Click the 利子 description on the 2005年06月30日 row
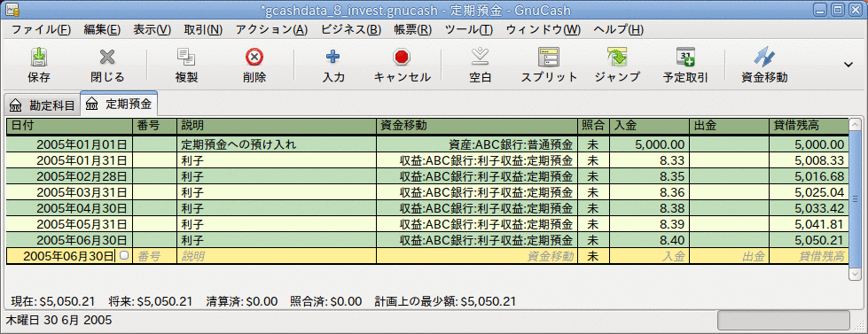 coord(277,241)
